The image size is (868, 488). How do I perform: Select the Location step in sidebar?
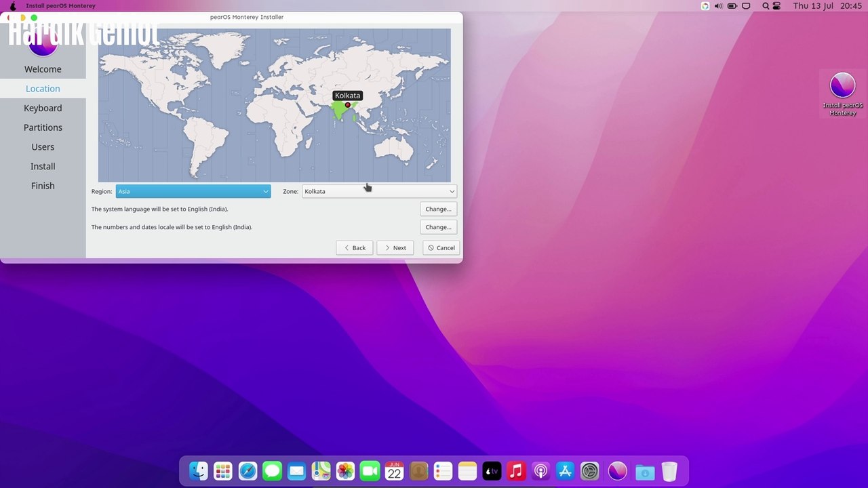click(43, 89)
